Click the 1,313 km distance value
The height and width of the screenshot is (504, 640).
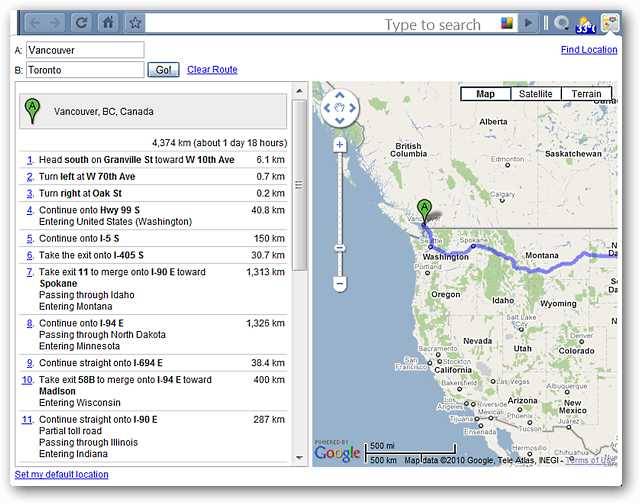(x=265, y=272)
